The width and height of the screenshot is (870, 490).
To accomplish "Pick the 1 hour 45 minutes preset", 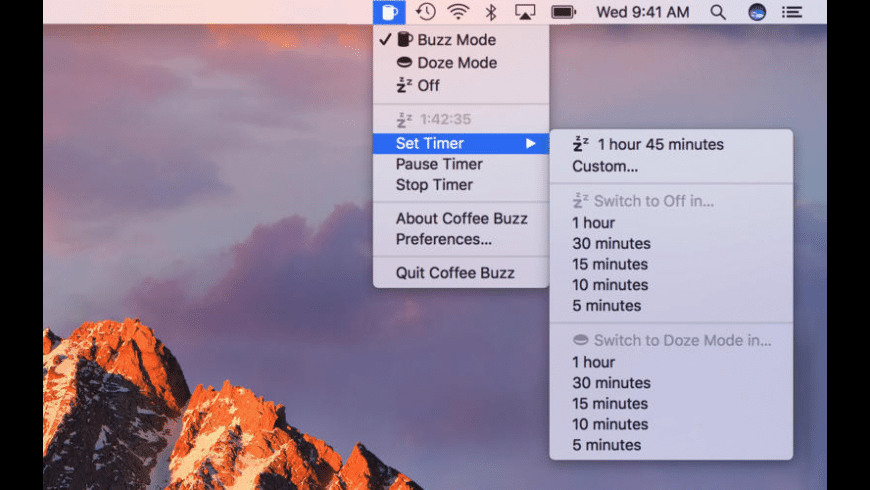I will tap(671, 144).
